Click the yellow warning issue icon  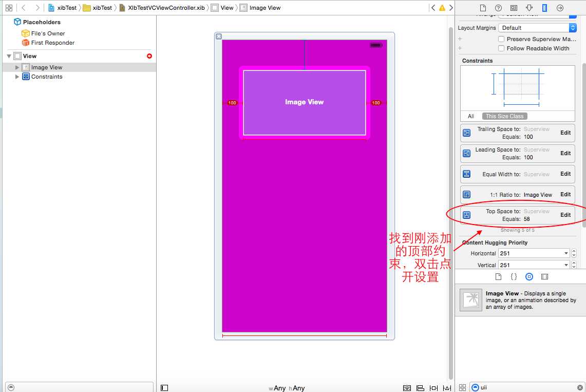[x=442, y=8]
